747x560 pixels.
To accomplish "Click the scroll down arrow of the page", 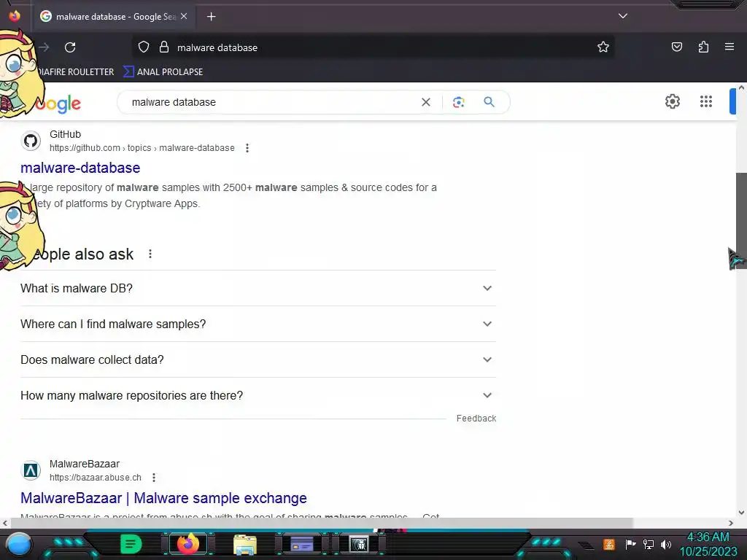I will 741,513.
